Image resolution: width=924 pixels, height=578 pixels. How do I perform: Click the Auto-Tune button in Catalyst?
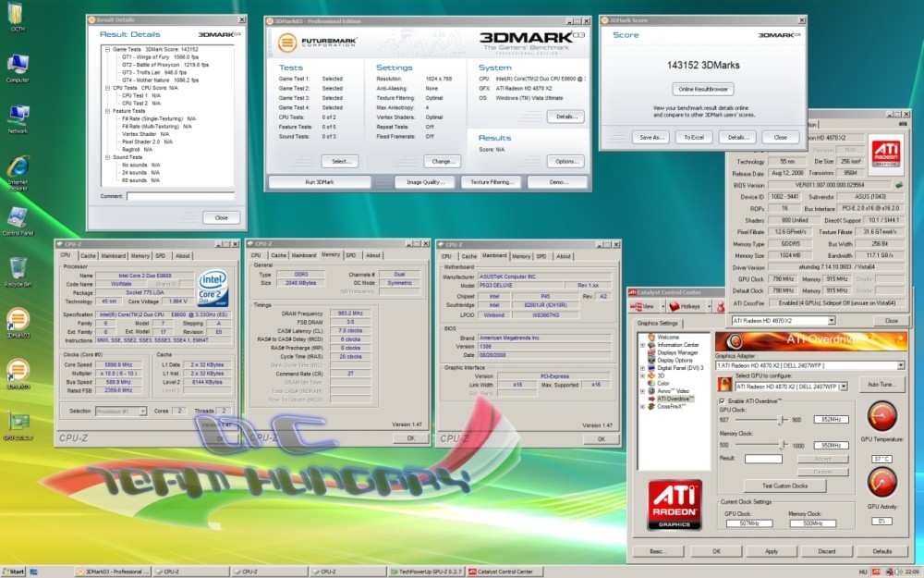coord(881,384)
